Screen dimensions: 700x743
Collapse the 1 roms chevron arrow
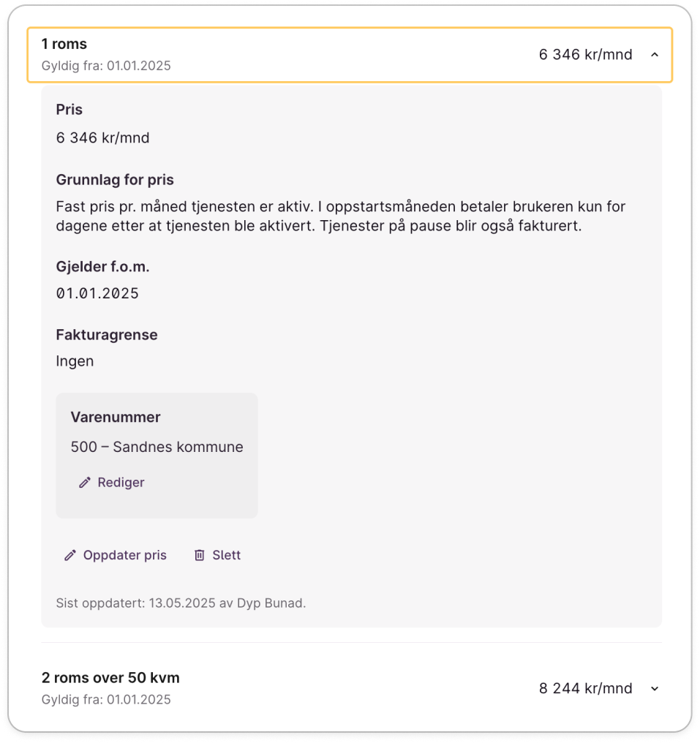tap(655, 54)
